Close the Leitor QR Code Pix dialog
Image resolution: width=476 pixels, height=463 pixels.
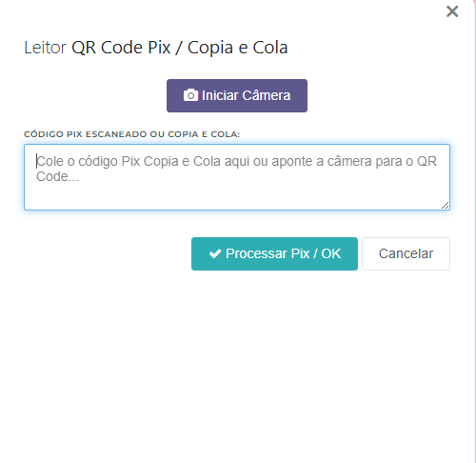[452, 11]
